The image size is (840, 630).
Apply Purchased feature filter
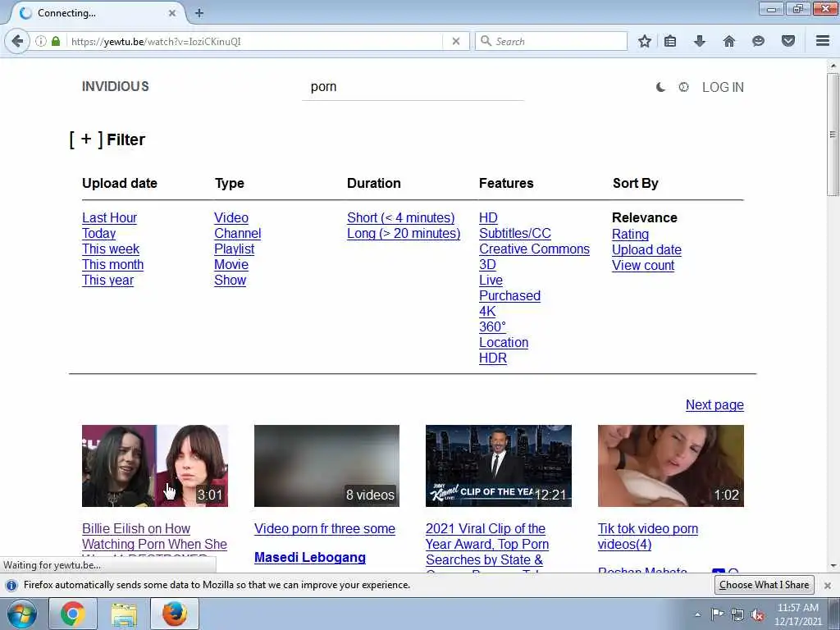point(509,295)
